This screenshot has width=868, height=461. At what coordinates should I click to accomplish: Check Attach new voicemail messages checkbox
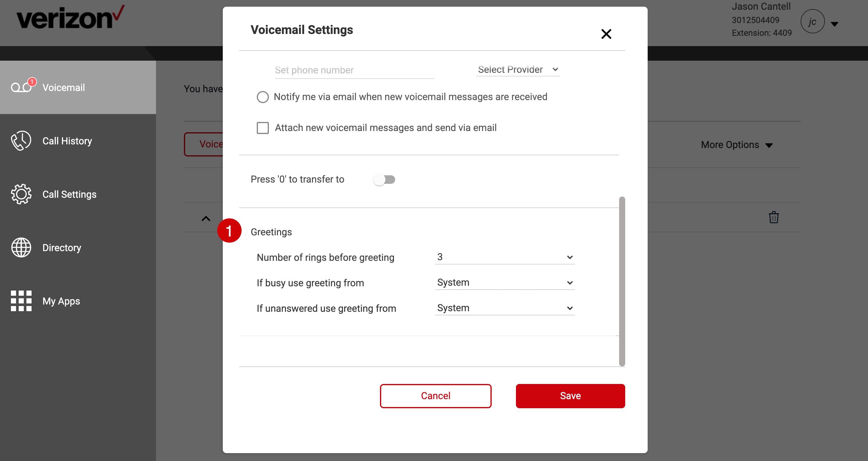tap(263, 128)
